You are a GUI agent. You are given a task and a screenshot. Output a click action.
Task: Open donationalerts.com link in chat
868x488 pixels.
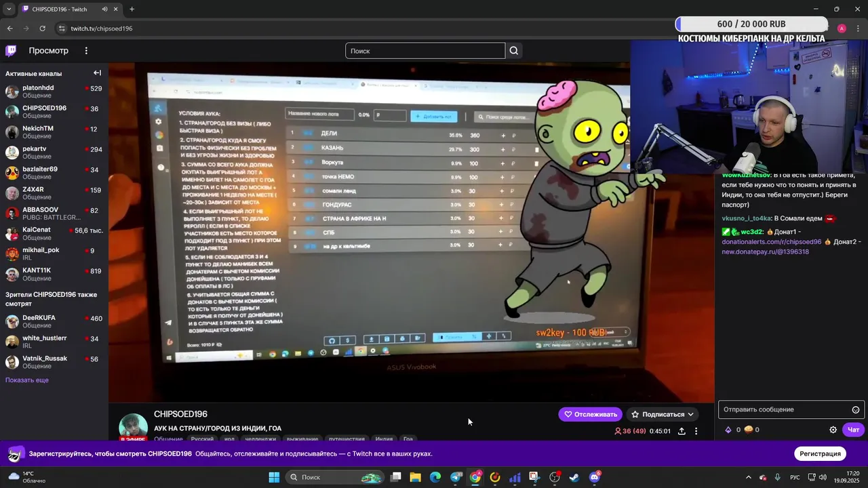coord(771,242)
